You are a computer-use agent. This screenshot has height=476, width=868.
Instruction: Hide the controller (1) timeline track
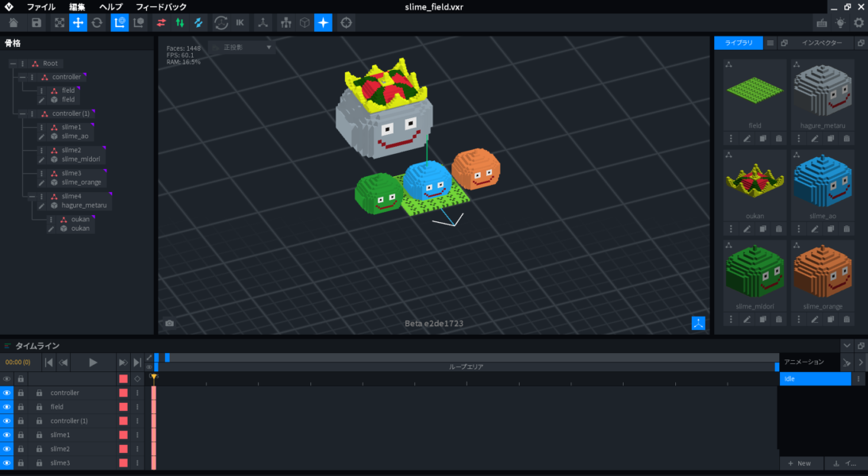point(6,421)
